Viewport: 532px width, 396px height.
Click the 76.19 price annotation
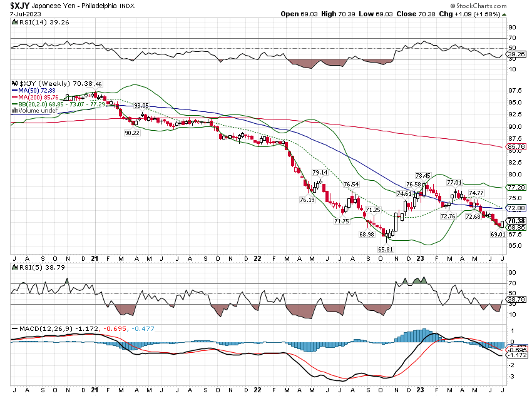tap(307, 200)
